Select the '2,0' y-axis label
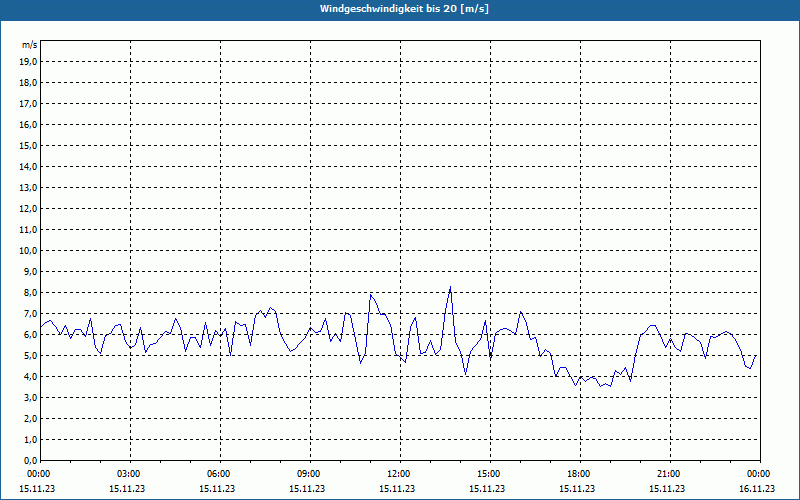This screenshot has width=800, height=500. click(30, 418)
